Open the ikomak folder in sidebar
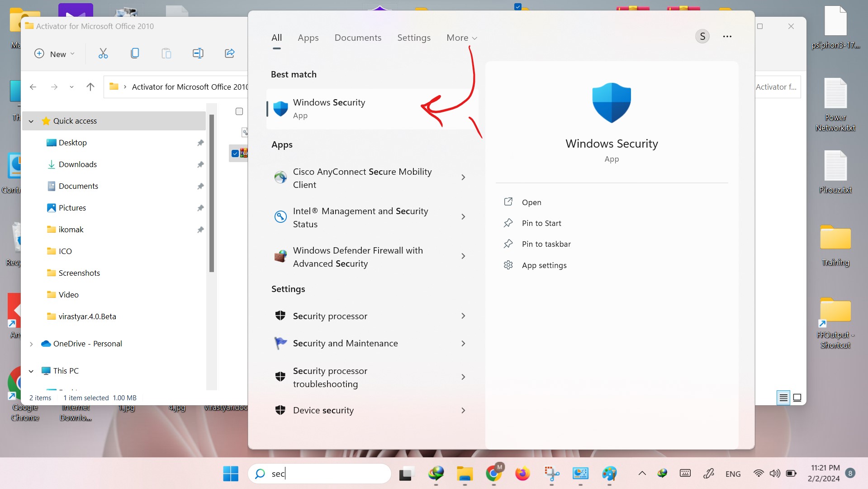Screen dimensions: 868x489 point(71,230)
